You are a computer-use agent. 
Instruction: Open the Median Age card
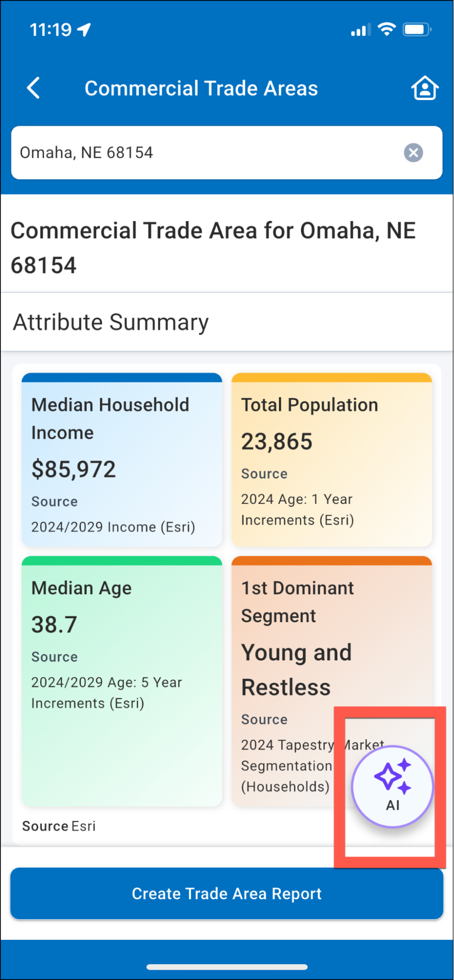tap(122, 681)
